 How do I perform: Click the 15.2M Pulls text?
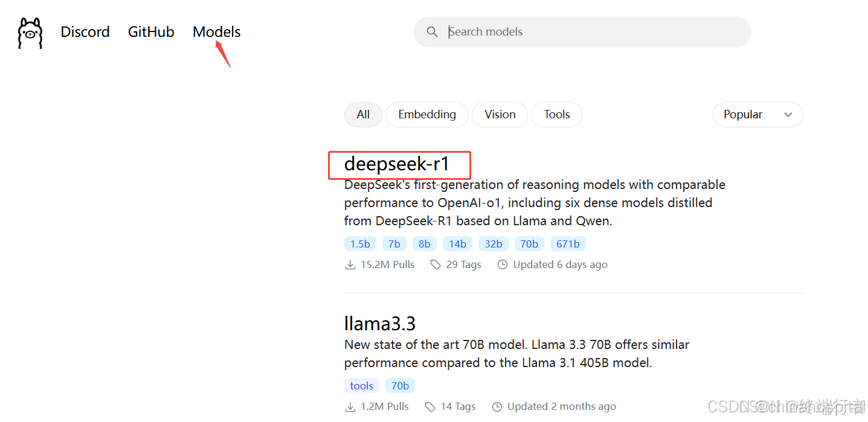(388, 264)
